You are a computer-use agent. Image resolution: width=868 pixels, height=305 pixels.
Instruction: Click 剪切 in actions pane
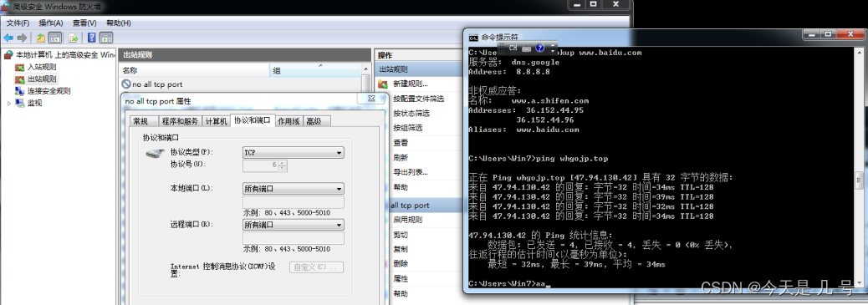401,235
